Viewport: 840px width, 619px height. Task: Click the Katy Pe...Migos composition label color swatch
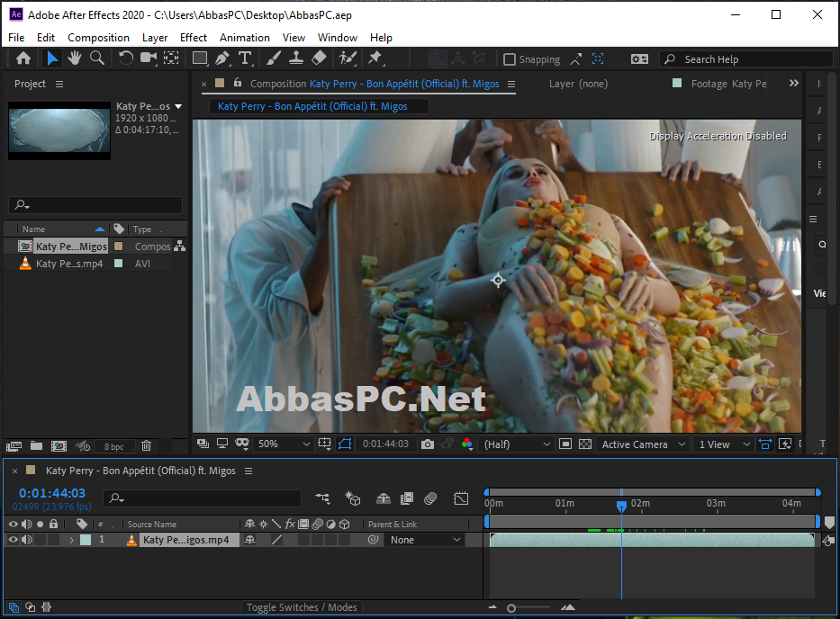pyautogui.click(x=119, y=247)
